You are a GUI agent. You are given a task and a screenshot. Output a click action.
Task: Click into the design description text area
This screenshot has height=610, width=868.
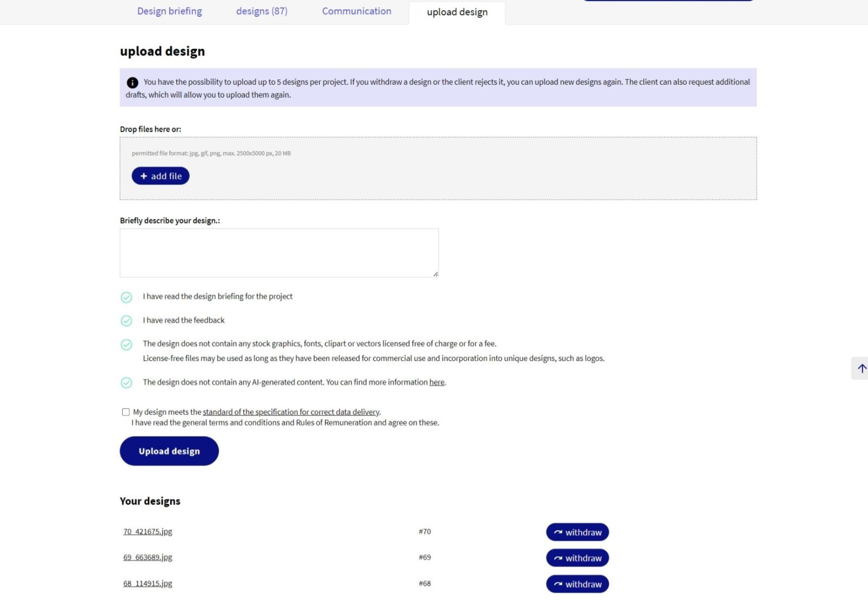(279, 253)
